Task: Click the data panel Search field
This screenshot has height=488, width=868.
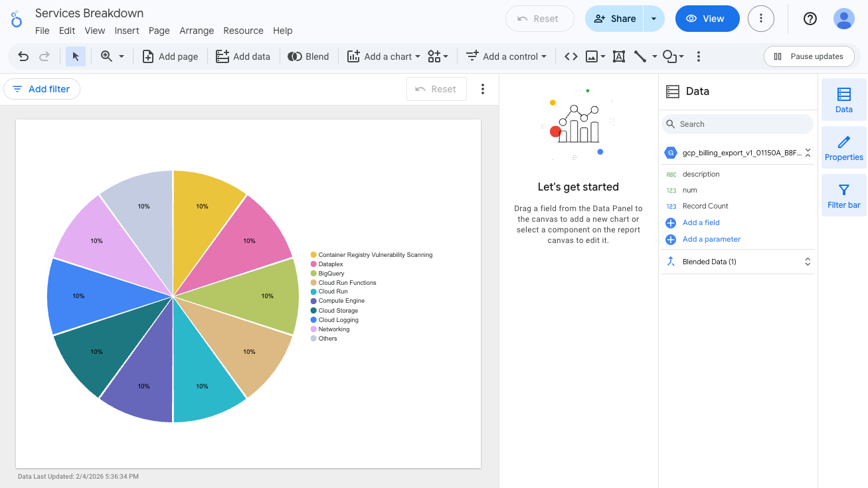Action: (x=737, y=123)
